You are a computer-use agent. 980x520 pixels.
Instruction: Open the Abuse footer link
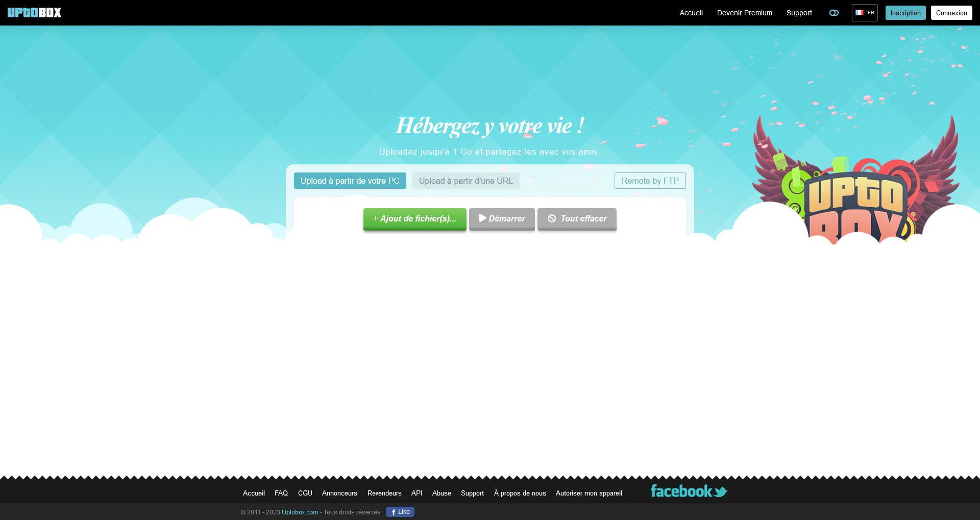(442, 493)
